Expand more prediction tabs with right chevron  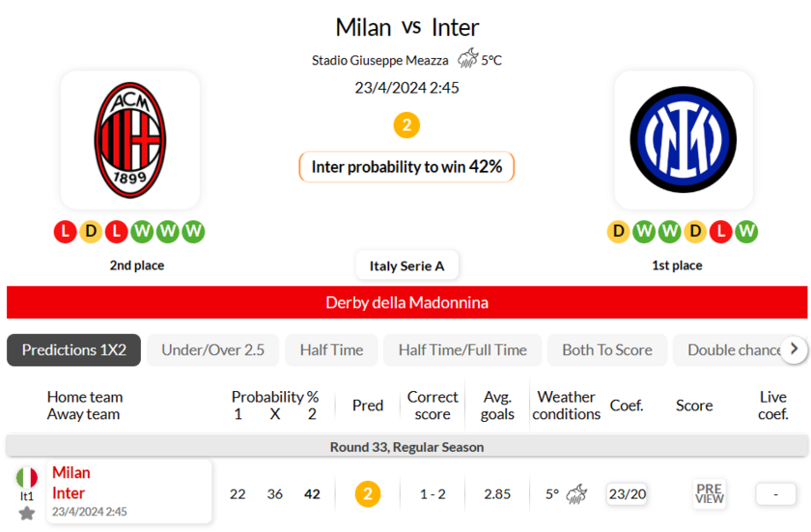(794, 350)
